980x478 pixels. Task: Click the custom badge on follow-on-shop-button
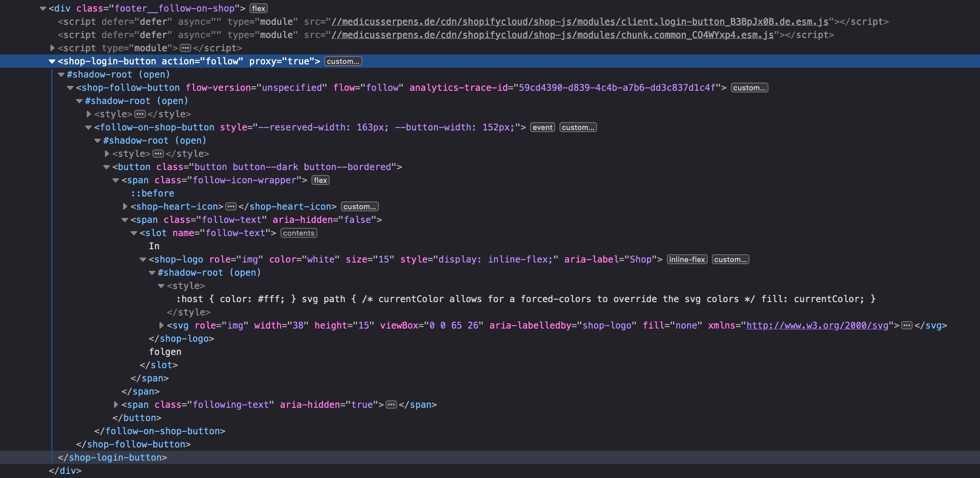(578, 127)
